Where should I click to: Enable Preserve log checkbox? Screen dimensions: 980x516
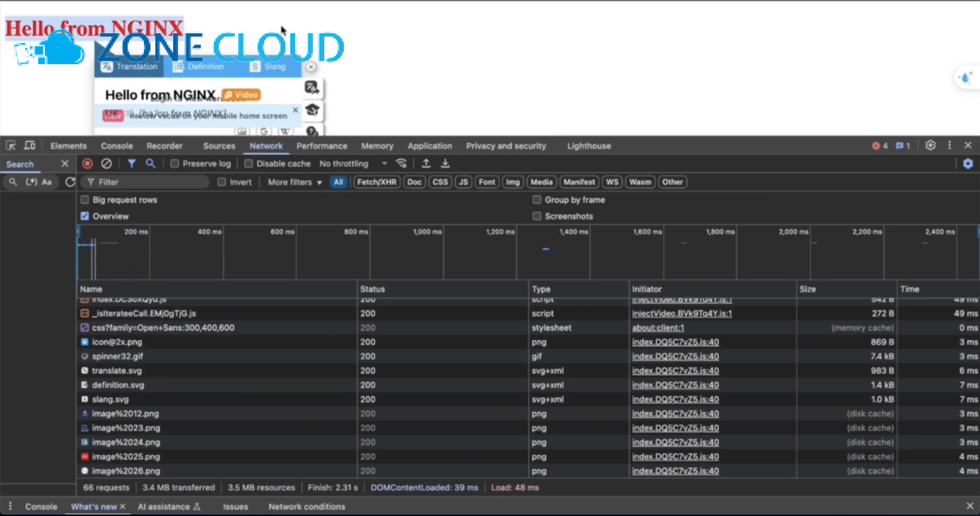(175, 164)
